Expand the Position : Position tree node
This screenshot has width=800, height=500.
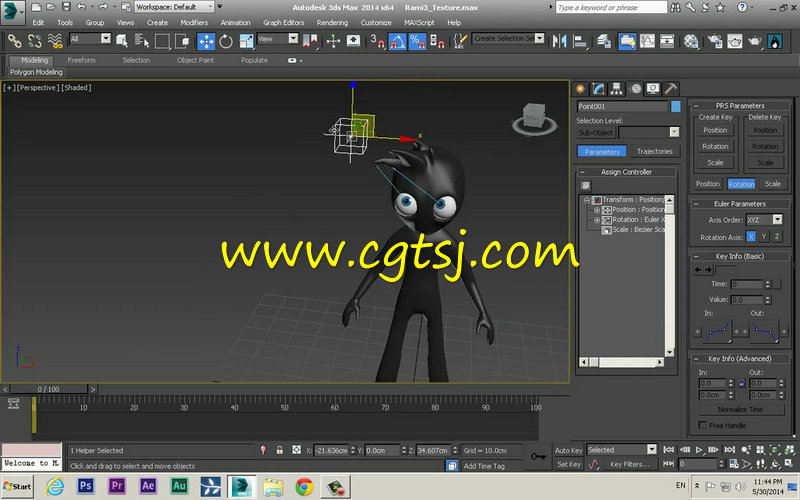[596, 210]
